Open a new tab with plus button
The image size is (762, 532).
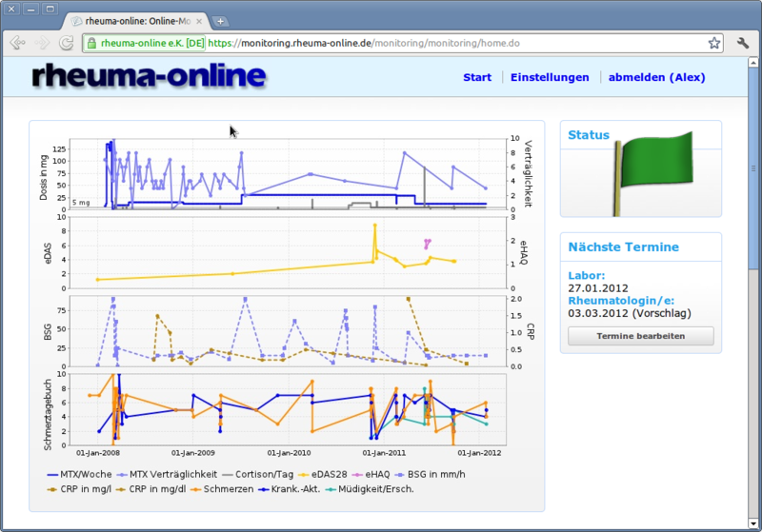[x=220, y=21]
